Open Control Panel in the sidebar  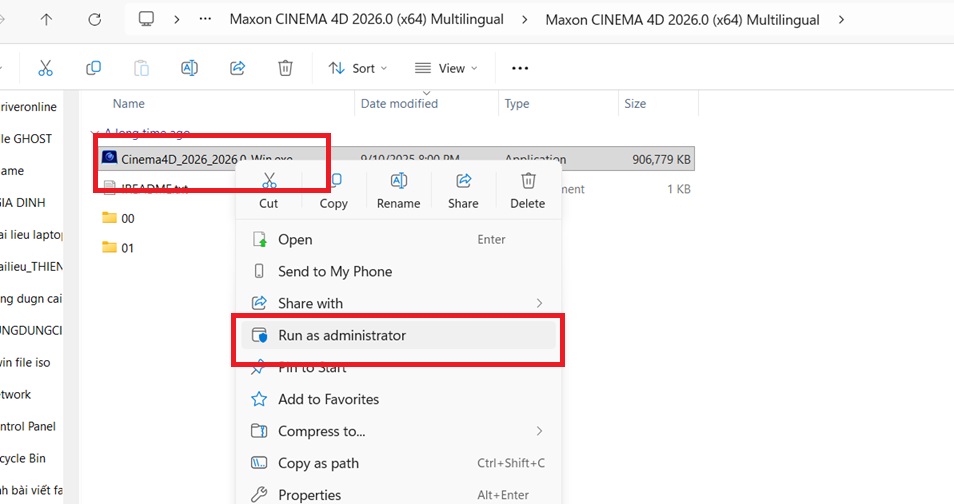click(28, 426)
